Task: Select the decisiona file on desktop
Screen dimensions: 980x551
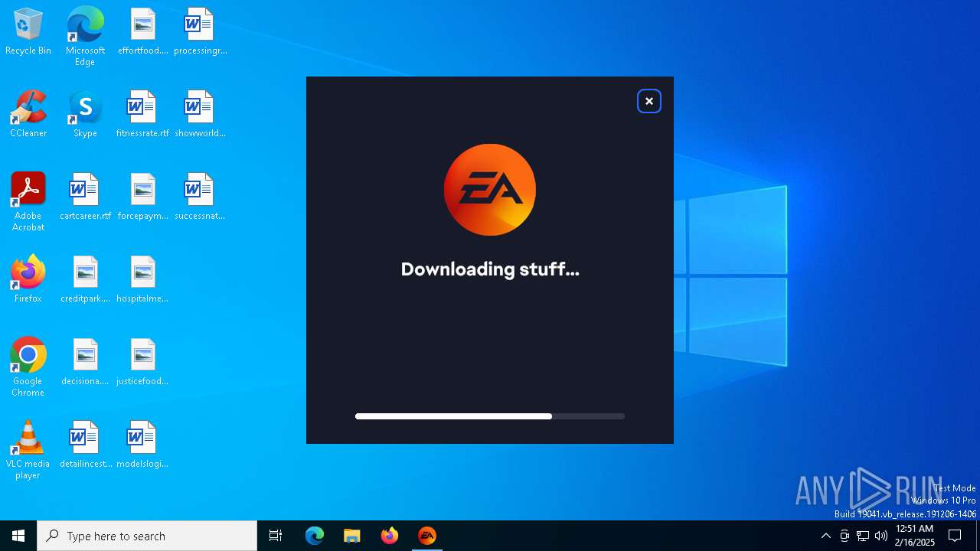Action: pyautogui.click(x=85, y=363)
